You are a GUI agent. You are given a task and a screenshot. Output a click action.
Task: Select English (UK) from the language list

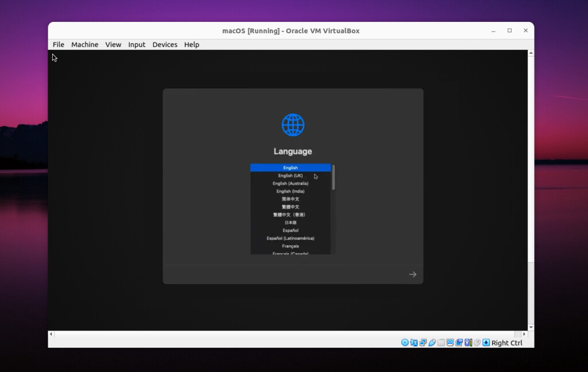(x=291, y=176)
